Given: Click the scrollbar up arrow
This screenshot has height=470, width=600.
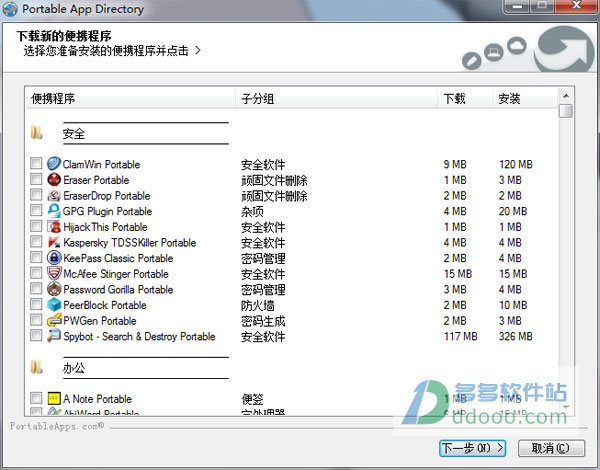Looking at the screenshot, I should click(x=566, y=95).
